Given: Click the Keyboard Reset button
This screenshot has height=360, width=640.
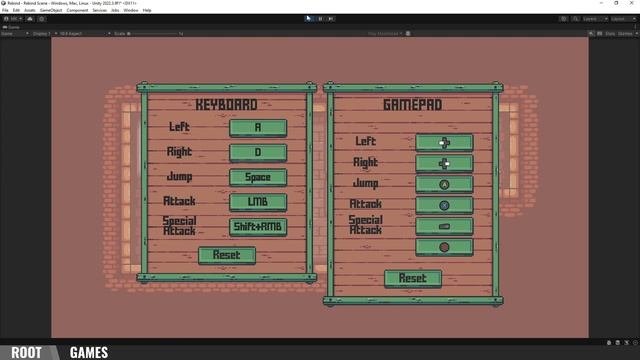Looking at the screenshot, I should pos(227,255).
